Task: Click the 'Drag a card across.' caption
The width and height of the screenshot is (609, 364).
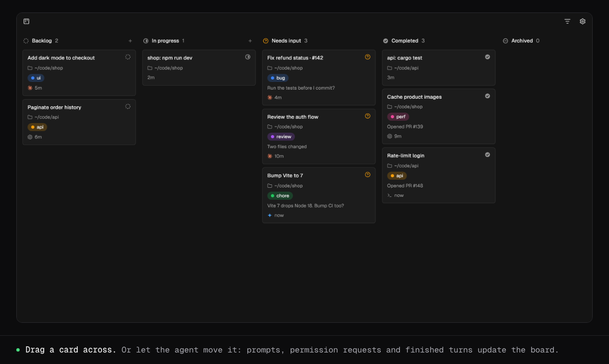Action: 71,350
